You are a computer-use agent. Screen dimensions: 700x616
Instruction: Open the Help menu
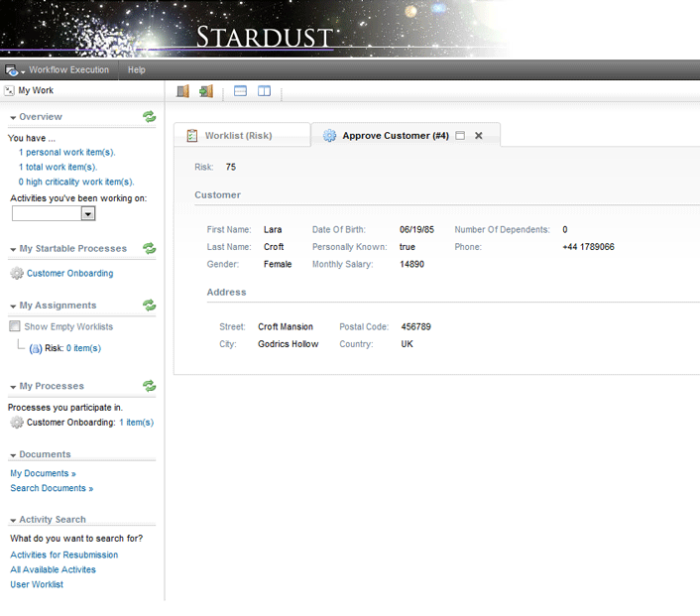[x=136, y=69]
